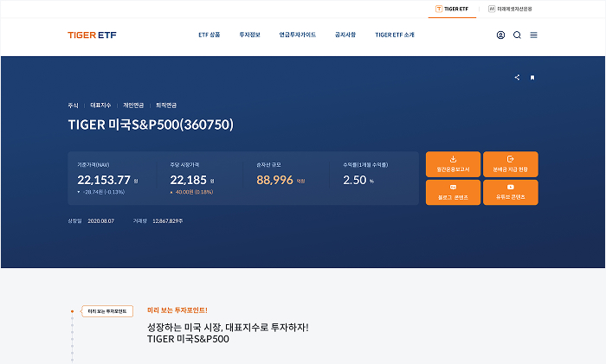Screen dimensions: 606x364
Task: Click the 수익률(1개월 수익률) label
Action: 365,165
